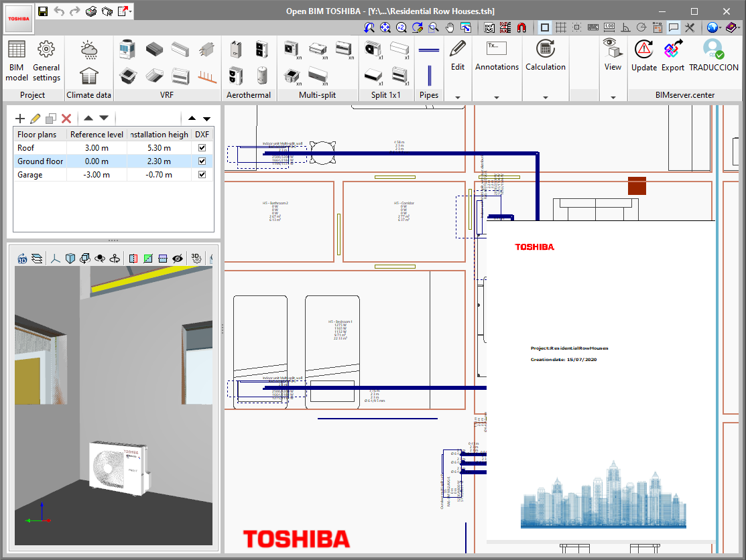
Task: Click the zoom extents icon
Action: [x=385, y=27]
